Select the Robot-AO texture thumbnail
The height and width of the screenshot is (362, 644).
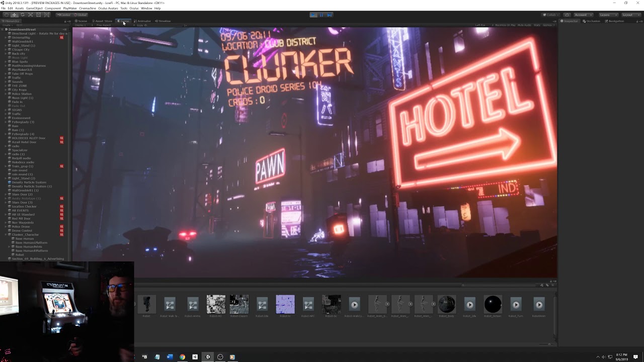pyautogui.click(x=216, y=304)
